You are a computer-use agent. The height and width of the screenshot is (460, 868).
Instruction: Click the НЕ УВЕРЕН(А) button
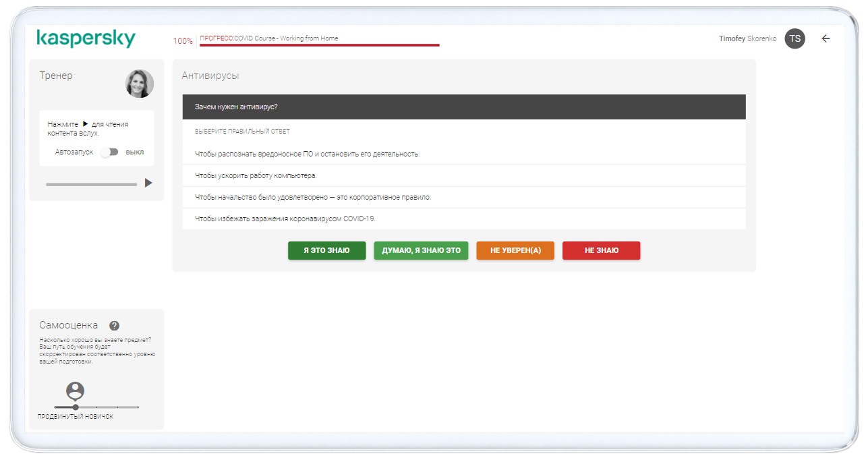(515, 250)
